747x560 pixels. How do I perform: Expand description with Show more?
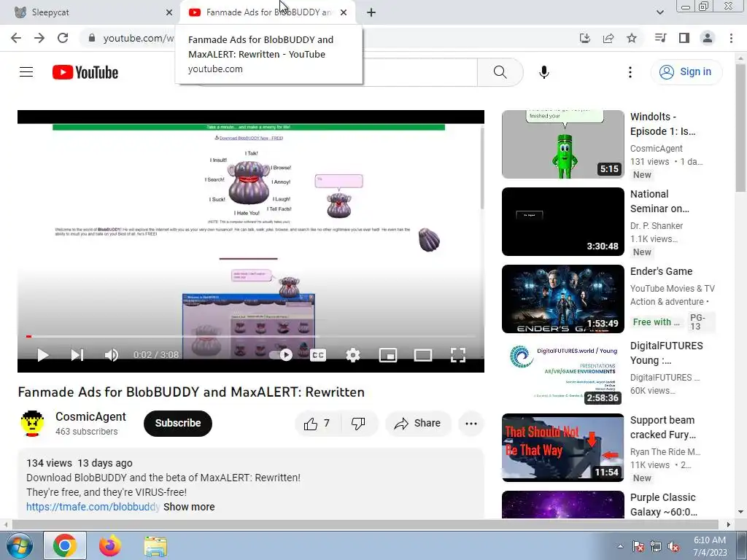point(189,507)
